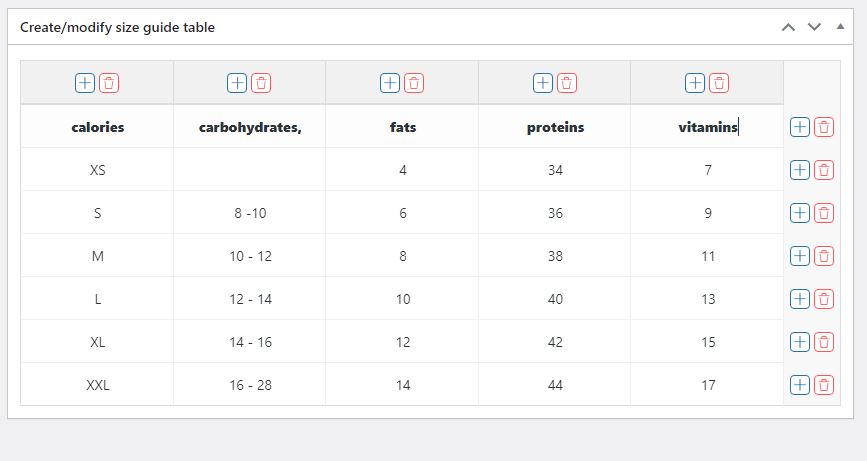Add a column after the calories column
This screenshot has height=461, width=867.
coord(85,83)
